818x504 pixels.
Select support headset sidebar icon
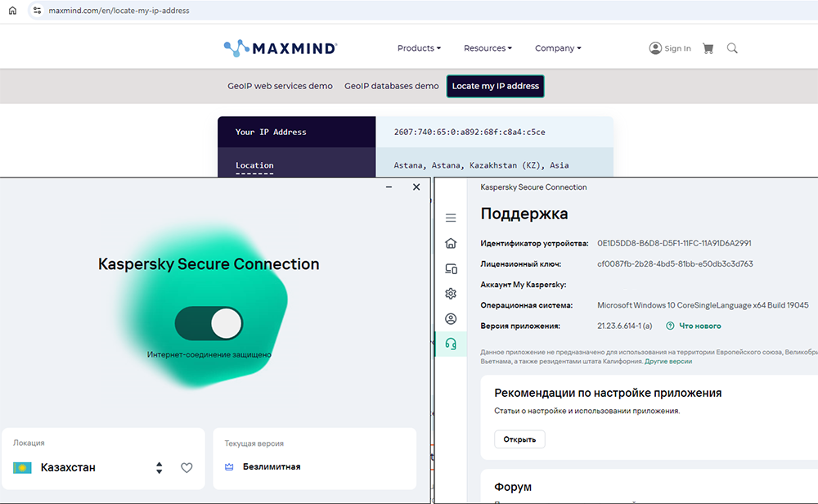[x=451, y=344]
